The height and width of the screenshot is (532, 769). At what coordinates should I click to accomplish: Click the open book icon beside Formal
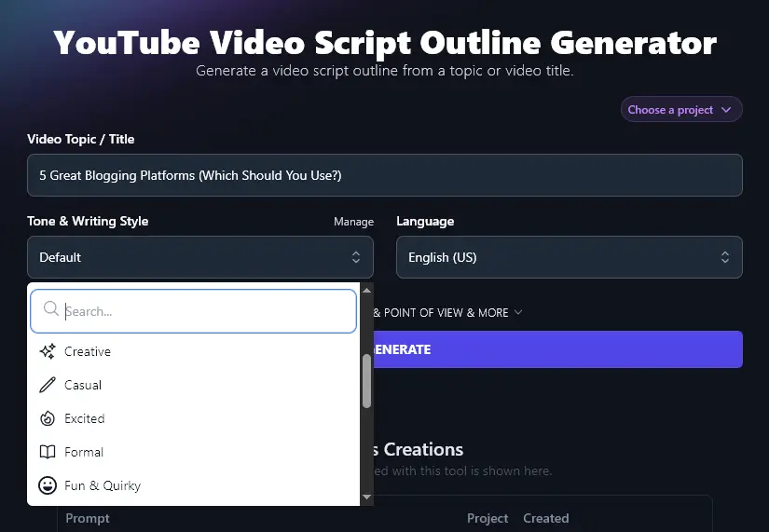[x=48, y=452]
